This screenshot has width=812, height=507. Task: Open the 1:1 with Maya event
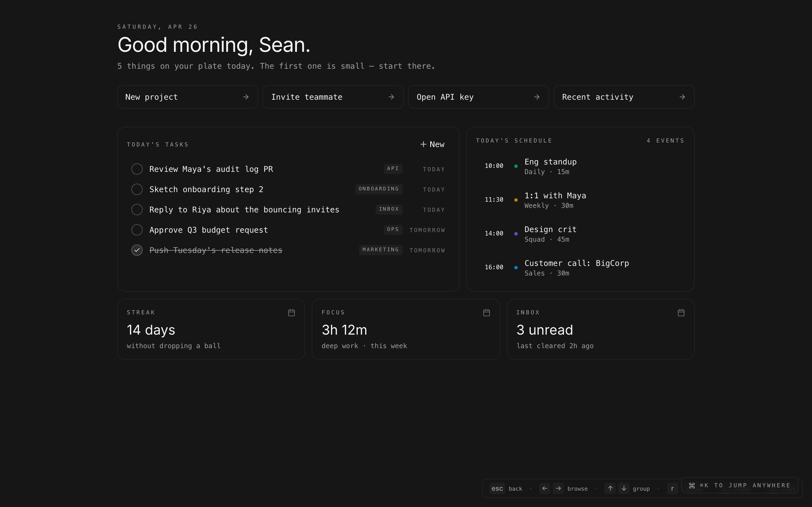(555, 200)
